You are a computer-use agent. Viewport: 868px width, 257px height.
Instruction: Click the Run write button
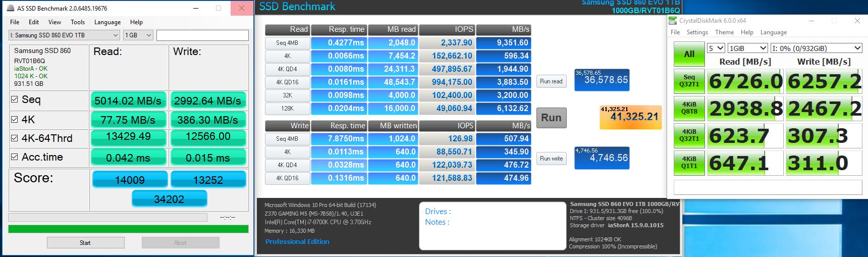pyautogui.click(x=551, y=159)
